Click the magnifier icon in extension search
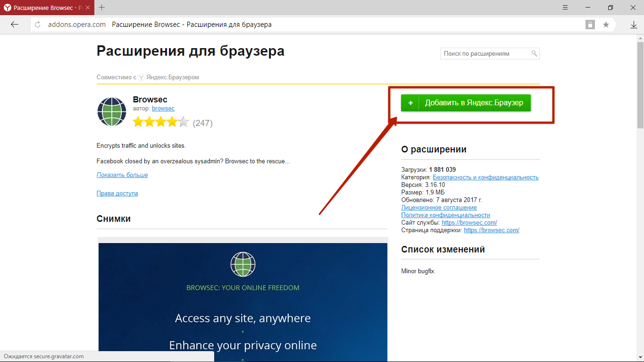 (x=534, y=53)
